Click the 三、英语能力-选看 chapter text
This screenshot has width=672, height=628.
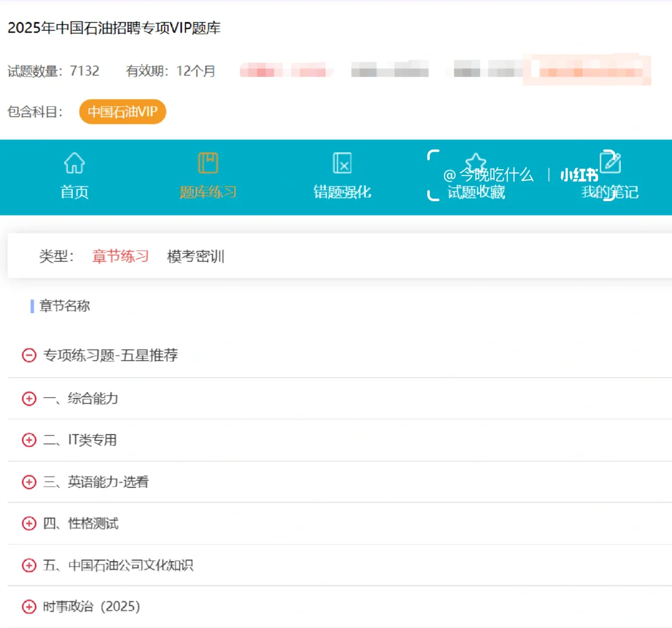click(x=95, y=482)
